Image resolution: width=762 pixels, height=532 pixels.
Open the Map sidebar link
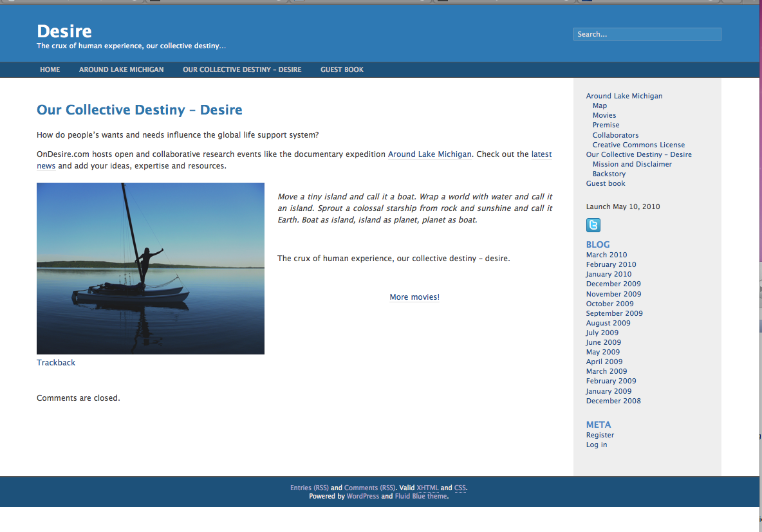click(x=600, y=105)
